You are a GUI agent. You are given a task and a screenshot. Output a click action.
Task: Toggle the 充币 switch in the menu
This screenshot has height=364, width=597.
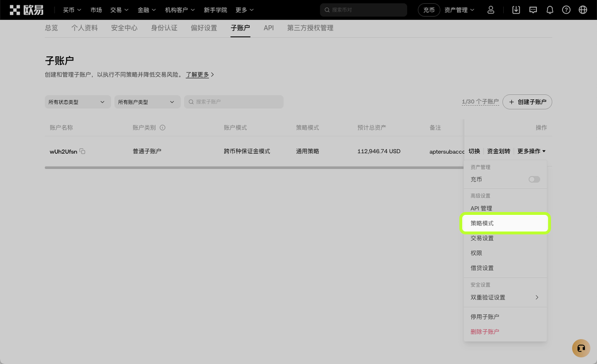[534, 179]
